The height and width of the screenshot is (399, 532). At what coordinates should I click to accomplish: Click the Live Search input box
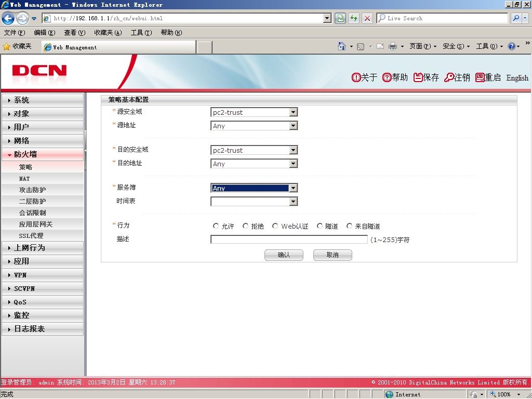[x=442, y=18]
